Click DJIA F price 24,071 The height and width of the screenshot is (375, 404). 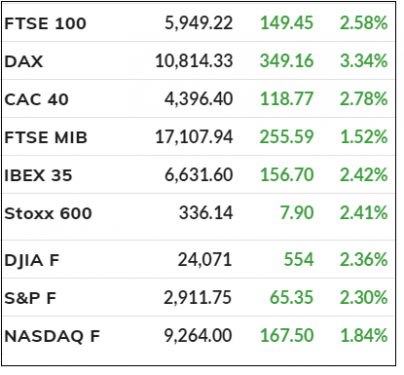[x=205, y=260]
